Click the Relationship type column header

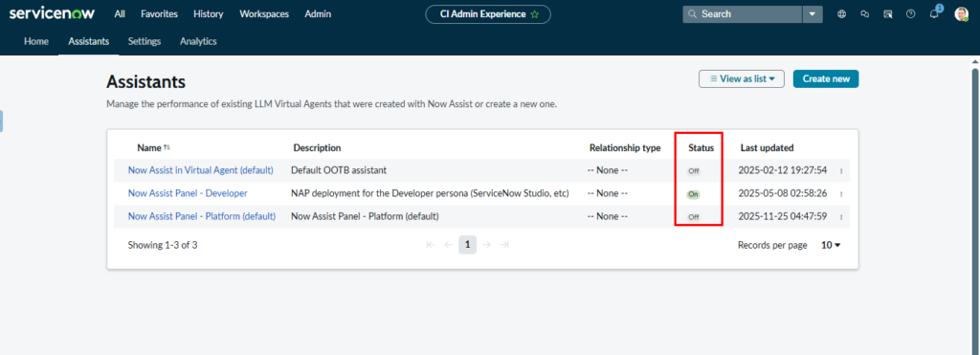[x=625, y=148]
